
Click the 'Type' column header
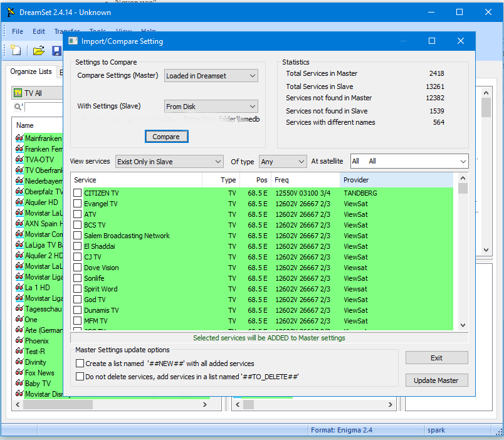tap(221, 180)
